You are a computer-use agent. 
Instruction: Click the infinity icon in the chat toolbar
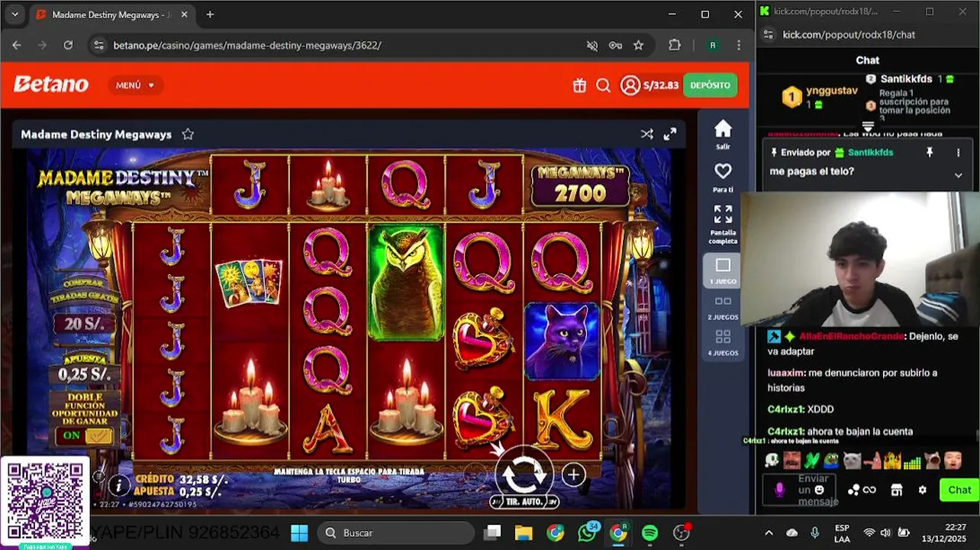pos(869,490)
